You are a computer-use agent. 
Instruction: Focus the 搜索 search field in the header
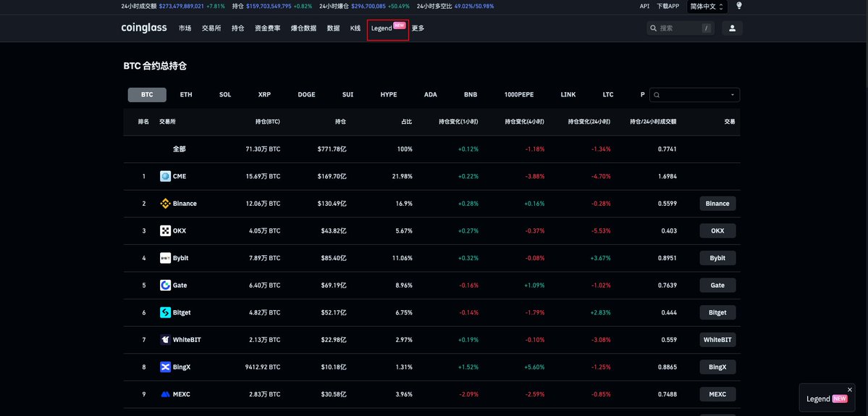coord(681,28)
